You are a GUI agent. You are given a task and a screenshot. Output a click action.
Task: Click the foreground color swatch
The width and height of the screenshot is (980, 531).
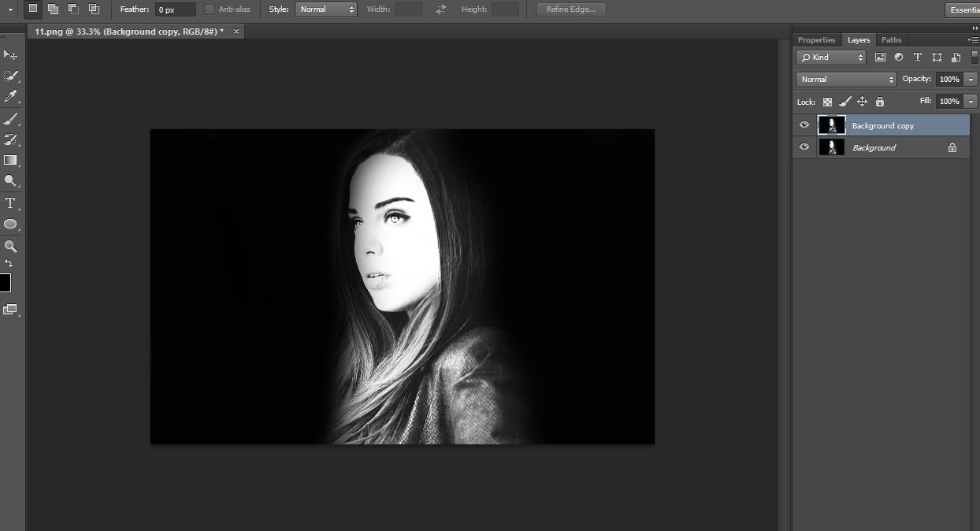point(5,284)
